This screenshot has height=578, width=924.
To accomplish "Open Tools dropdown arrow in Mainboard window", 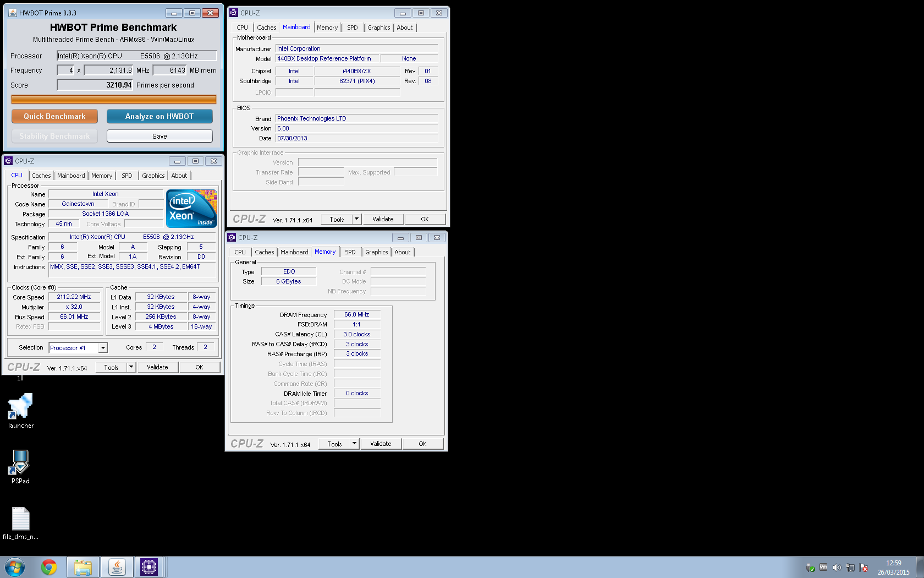I will (356, 219).
